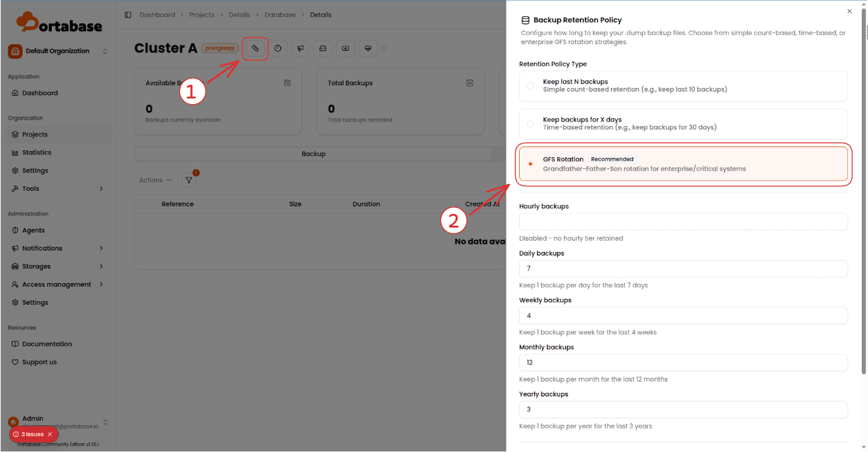Click the Monthly backups field with 12
Image resolution: width=868 pixels, height=452 pixels.
(x=683, y=362)
